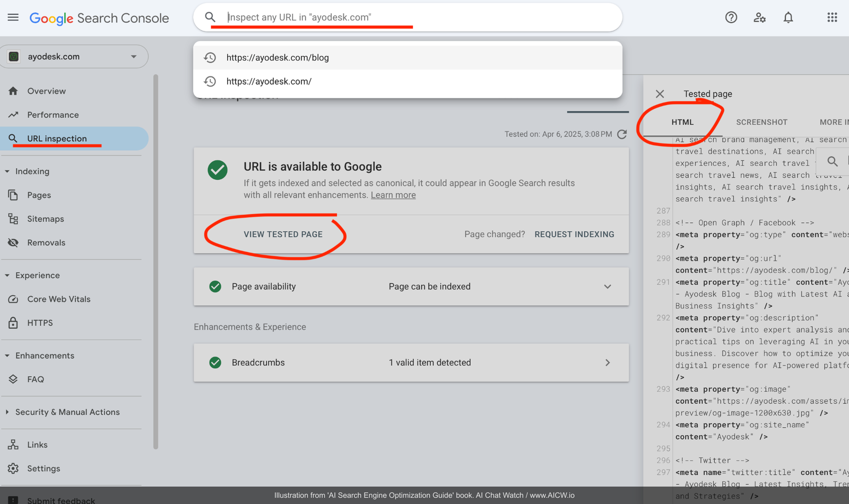Image resolution: width=849 pixels, height=504 pixels.
Task: Switch to the SCREENSHOT tab
Action: pos(761,122)
